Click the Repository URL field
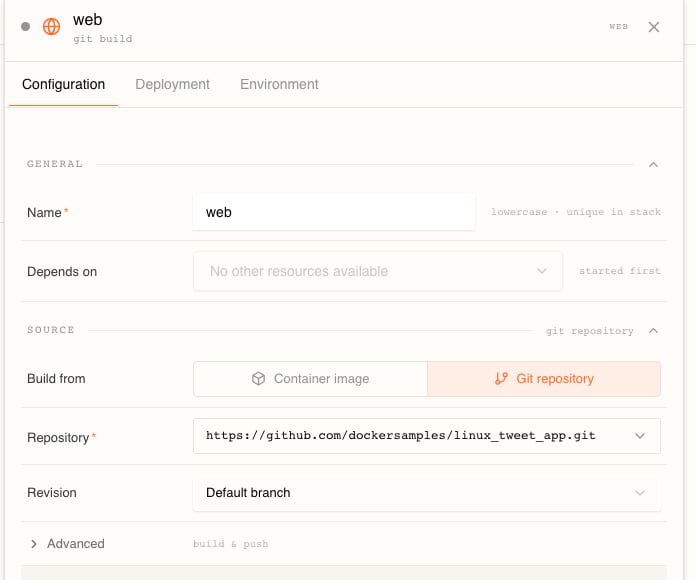Screen dimensions: 696x580 (x=427, y=436)
